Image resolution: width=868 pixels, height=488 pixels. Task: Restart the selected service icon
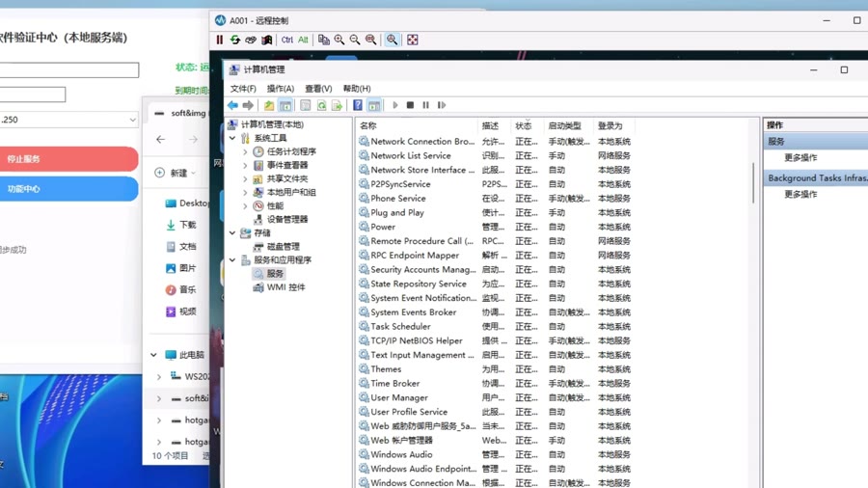click(441, 105)
